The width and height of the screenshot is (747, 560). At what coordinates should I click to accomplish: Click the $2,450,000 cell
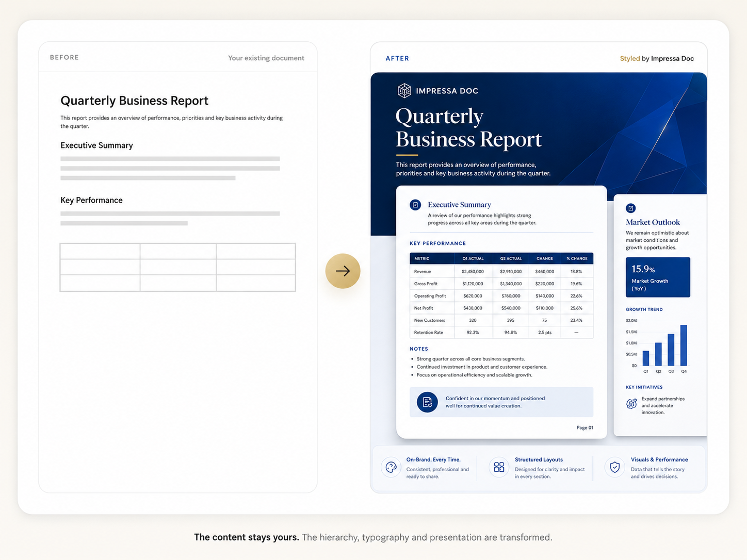(473, 271)
